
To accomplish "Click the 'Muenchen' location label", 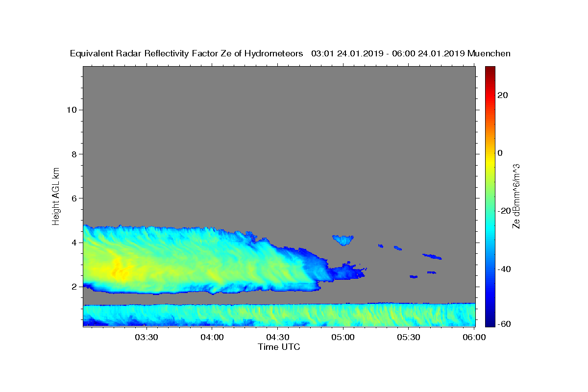I will [489, 53].
